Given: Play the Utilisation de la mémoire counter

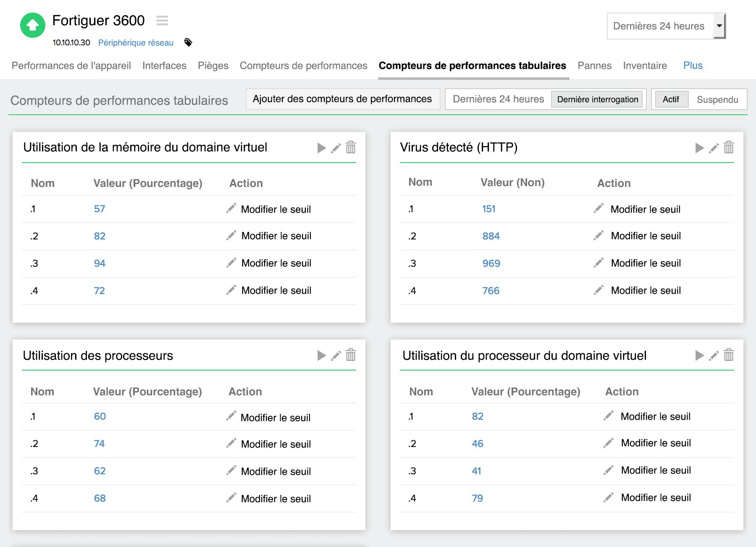Looking at the screenshot, I should point(321,148).
